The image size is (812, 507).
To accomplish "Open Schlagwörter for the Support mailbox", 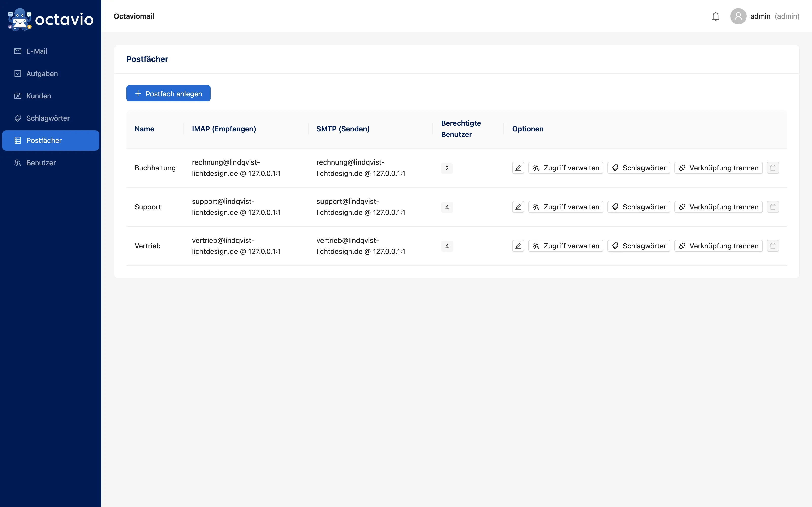I will (x=638, y=207).
